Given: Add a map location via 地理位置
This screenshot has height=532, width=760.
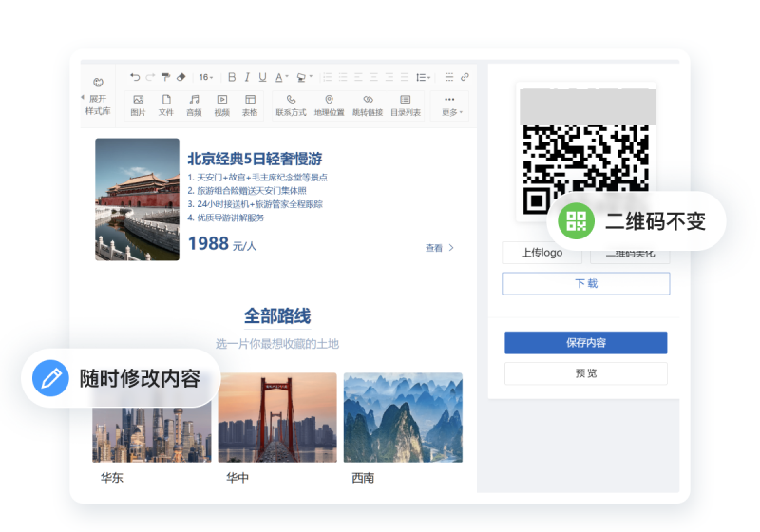Looking at the screenshot, I should [x=329, y=105].
